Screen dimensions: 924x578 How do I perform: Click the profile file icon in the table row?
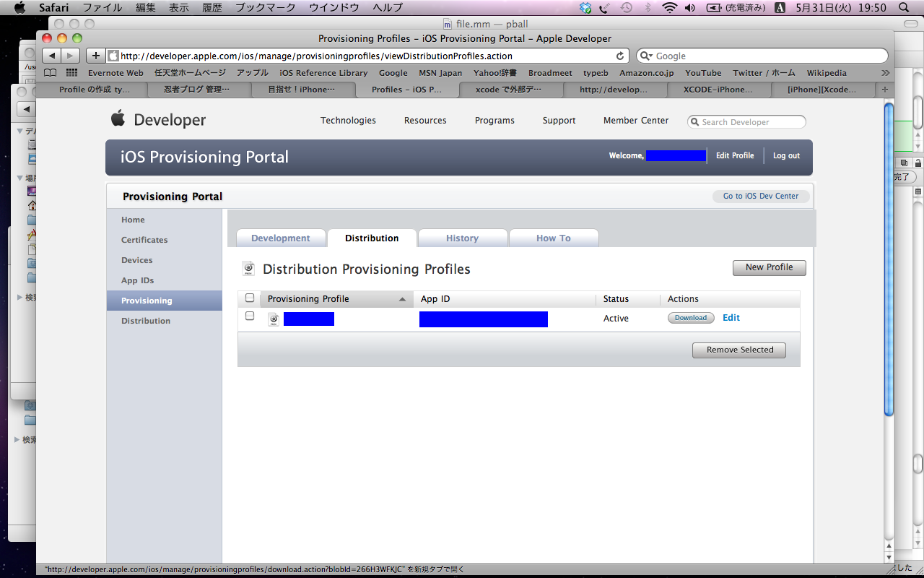pyautogui.click(x=274, y=319)
